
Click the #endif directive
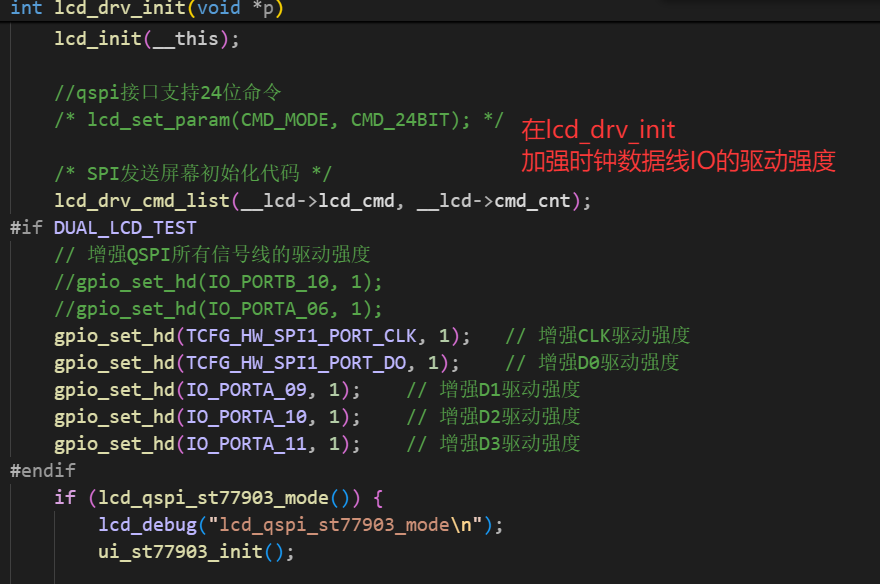point(43,470)
